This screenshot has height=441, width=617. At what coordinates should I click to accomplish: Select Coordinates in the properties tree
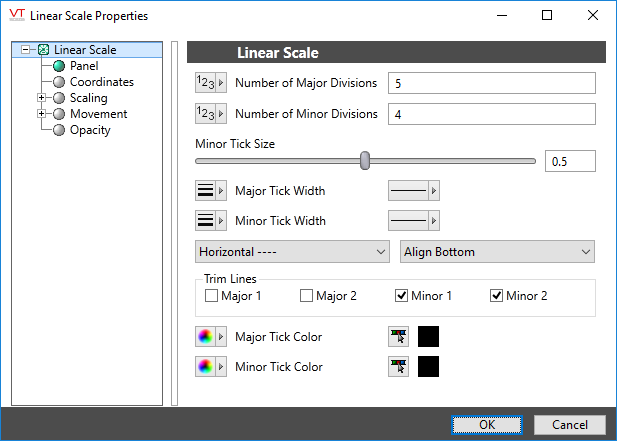pos(101,82)
